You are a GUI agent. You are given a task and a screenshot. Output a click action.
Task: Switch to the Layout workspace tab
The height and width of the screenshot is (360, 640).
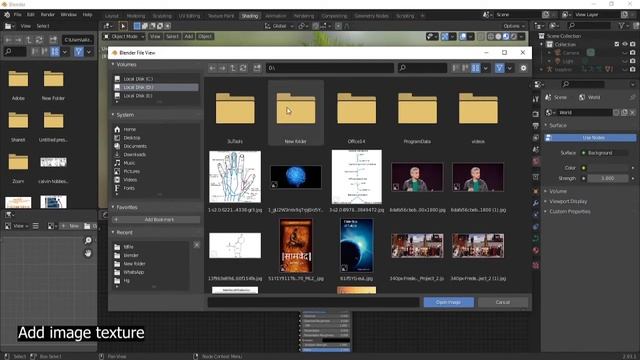click(x=111, y=16)
